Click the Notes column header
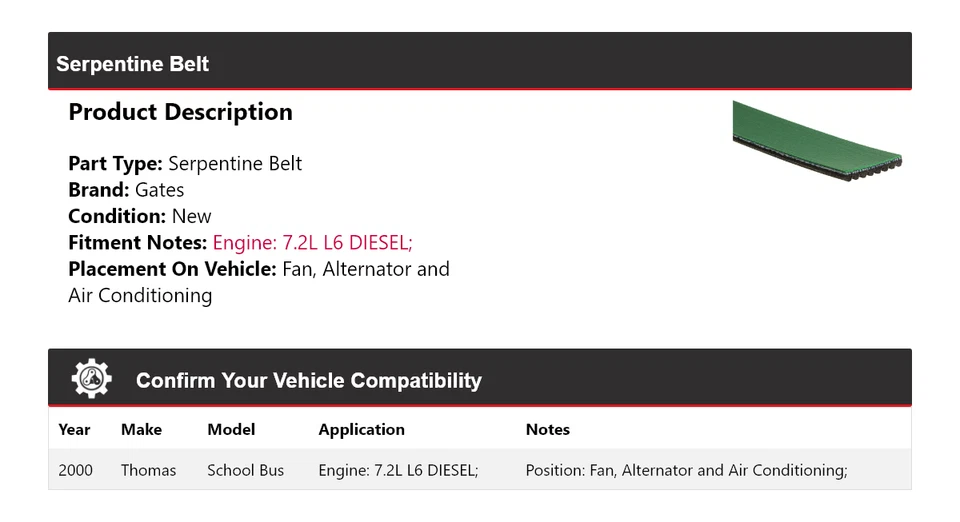This screenshot has width=960, height=522. pyautogui.click(x=547, y=429)
